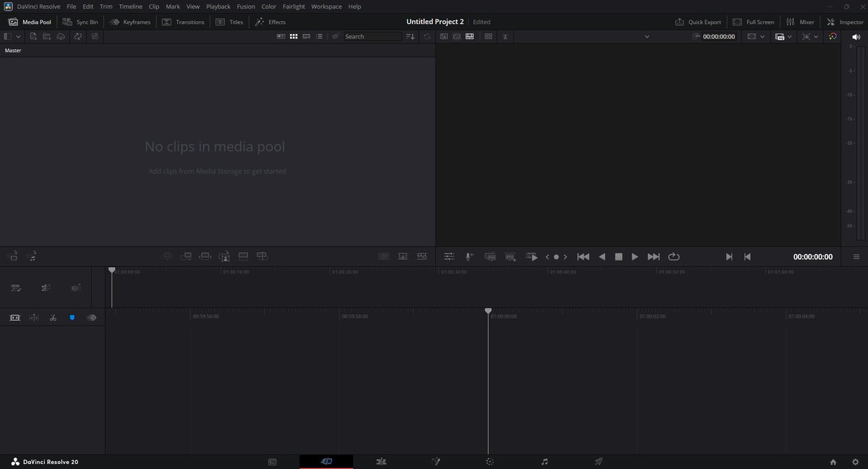The width and height of the screenshot is (868, 469).
Task: Open Project Settings gear icon
Action: pos(856,461)
